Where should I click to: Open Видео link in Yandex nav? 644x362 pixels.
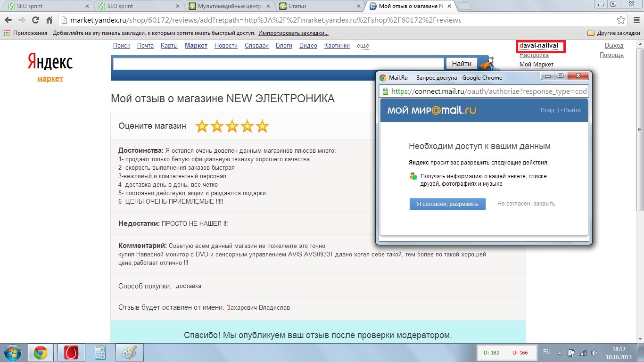coord(308,46)
